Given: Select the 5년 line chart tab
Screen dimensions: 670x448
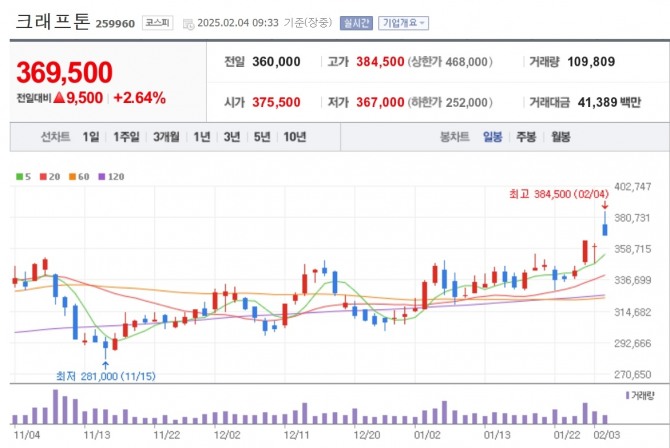Looking at the screenshot, I should (x=262, y=137).
